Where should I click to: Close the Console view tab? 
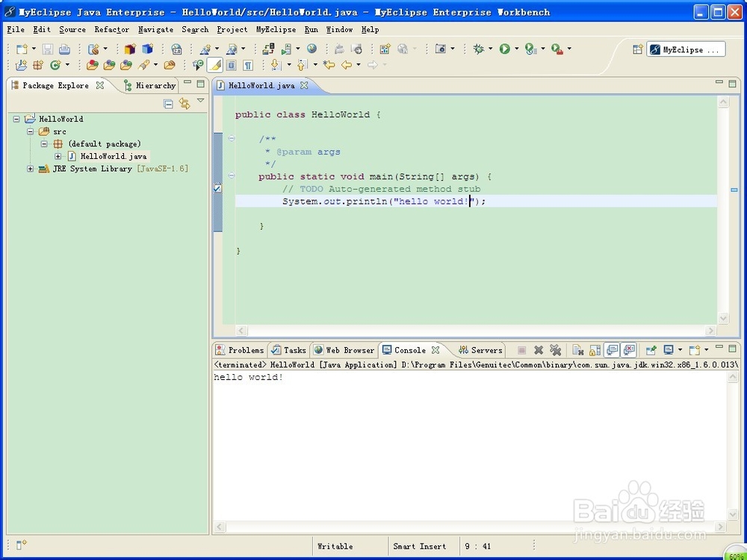(x=436, y=350)
